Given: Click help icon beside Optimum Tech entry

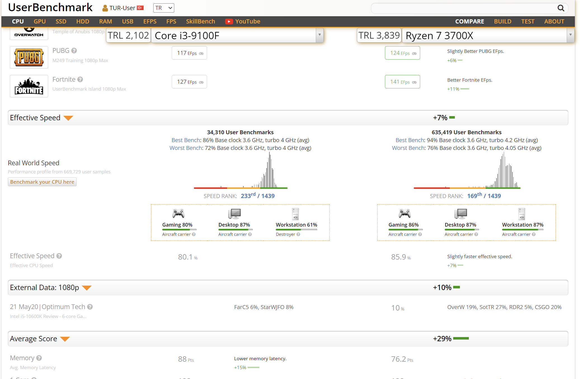Looking at the screenshot, I should coord(90,307).
